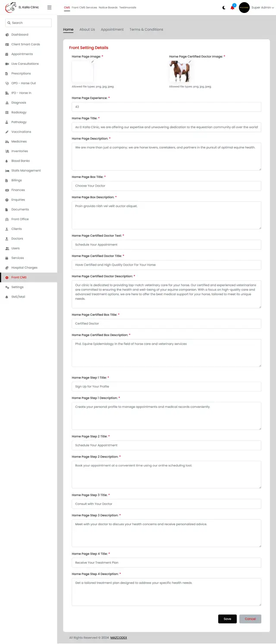Click the Home Page Box Title field
The height and width of the screenshot is (644, 276).
(166, 186)
